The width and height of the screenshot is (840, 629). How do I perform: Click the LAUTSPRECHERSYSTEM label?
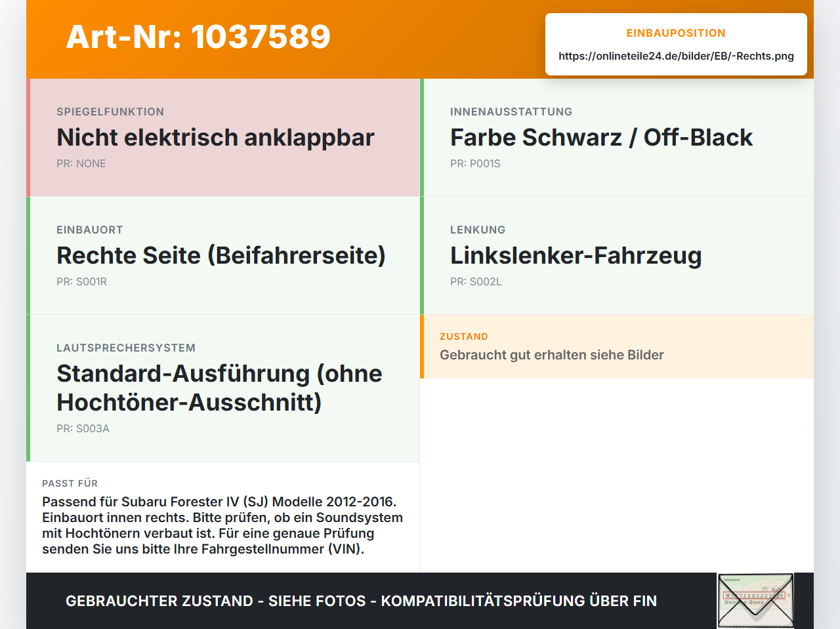click(x=126, y=348)
